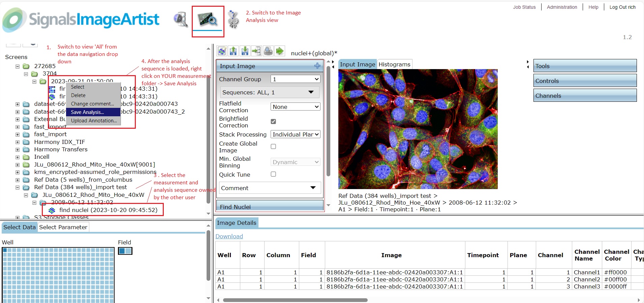Click the blue plate grid icon in tree

pos(52,89)
